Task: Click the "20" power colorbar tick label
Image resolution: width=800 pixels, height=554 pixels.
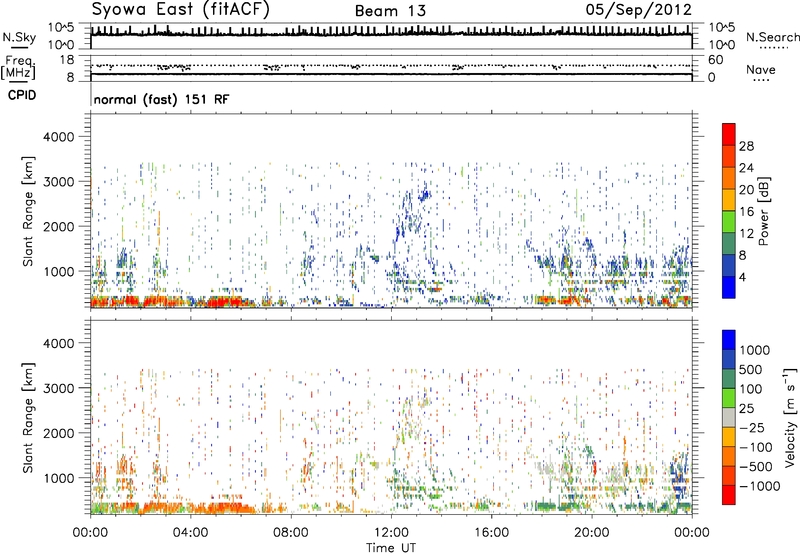Action: point(746,190)
